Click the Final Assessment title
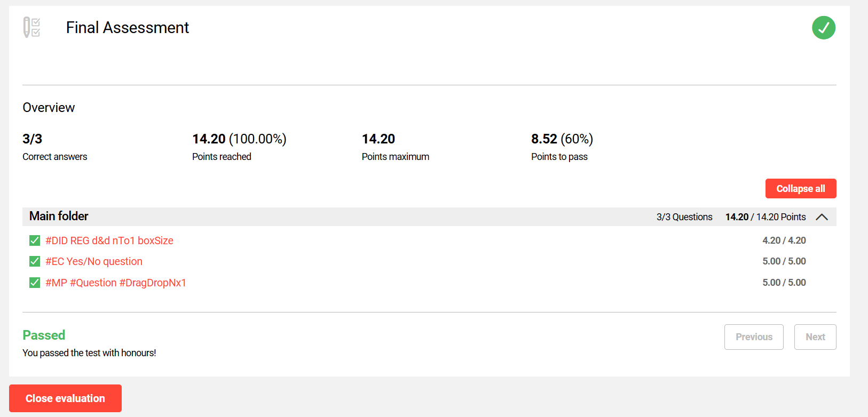The height and width of the screenshot is (417, 868). [x=128, y=28]
